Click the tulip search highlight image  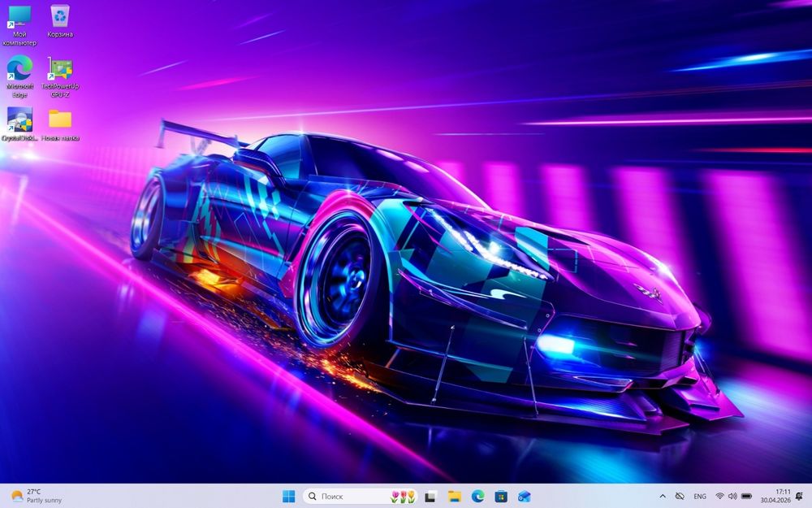coord(403,496)
